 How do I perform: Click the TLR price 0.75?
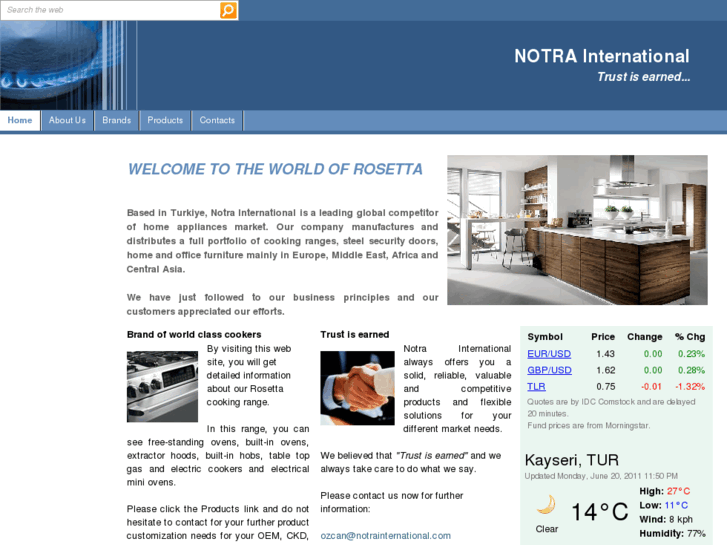click(606, 386)
